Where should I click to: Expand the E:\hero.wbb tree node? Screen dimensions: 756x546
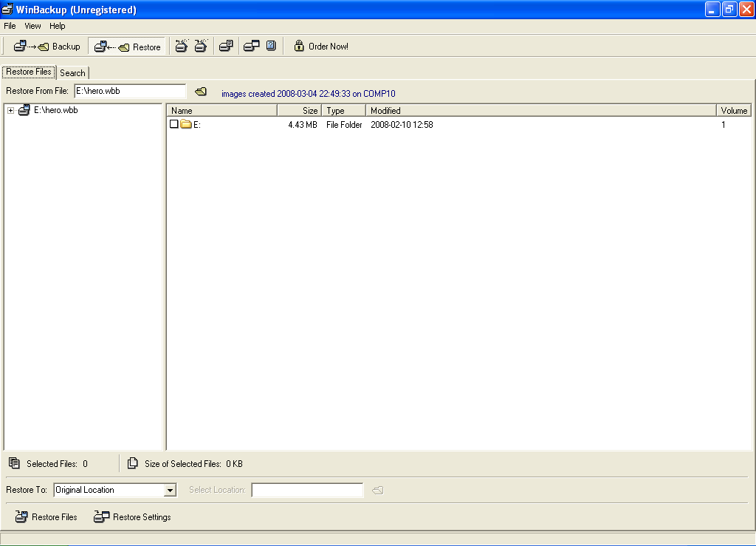[10, 110]
